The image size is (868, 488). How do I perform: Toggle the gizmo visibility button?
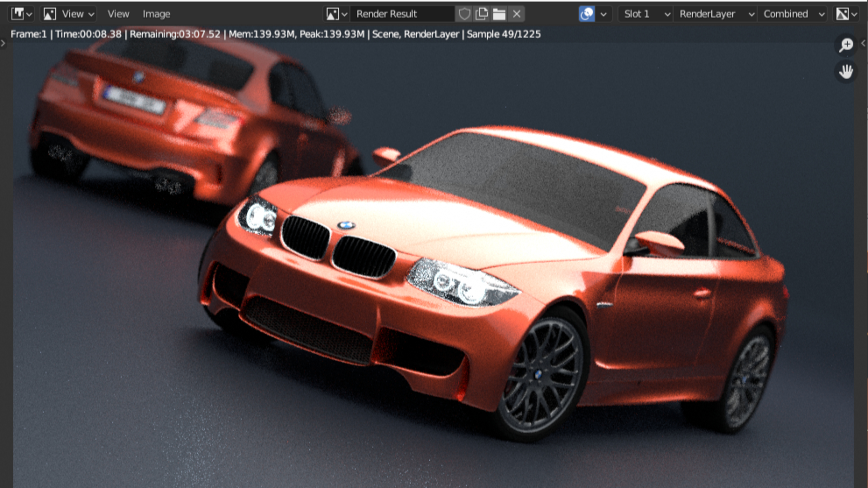587,14
